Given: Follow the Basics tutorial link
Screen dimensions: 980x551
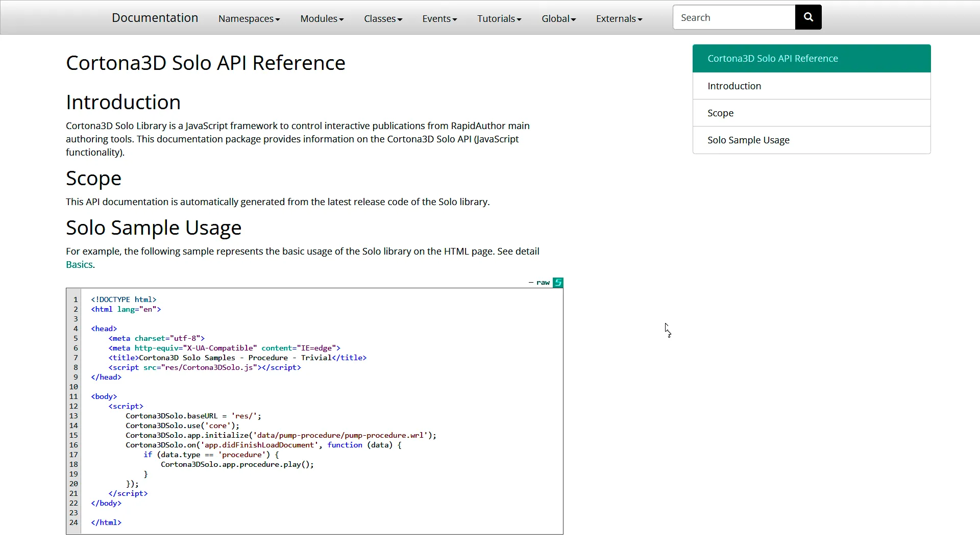Looking at the screenshot, I should coord(79,265).
